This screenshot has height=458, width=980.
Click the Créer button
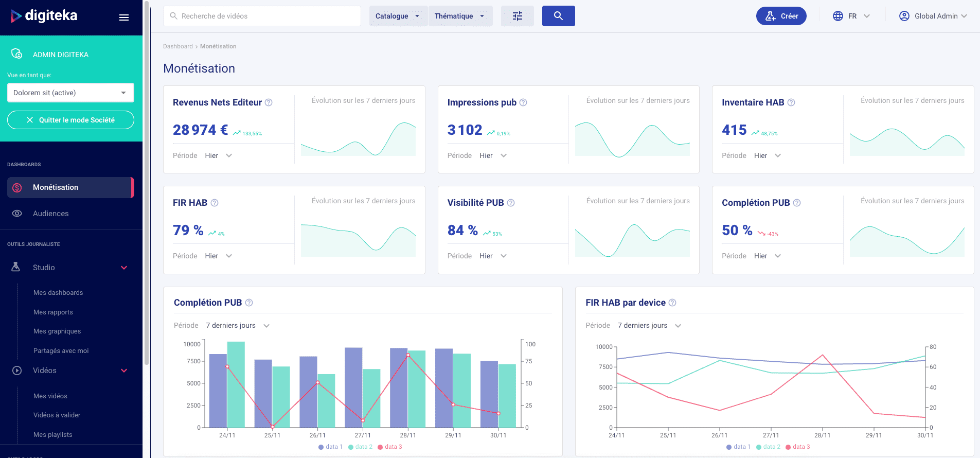tap(781, 16)
